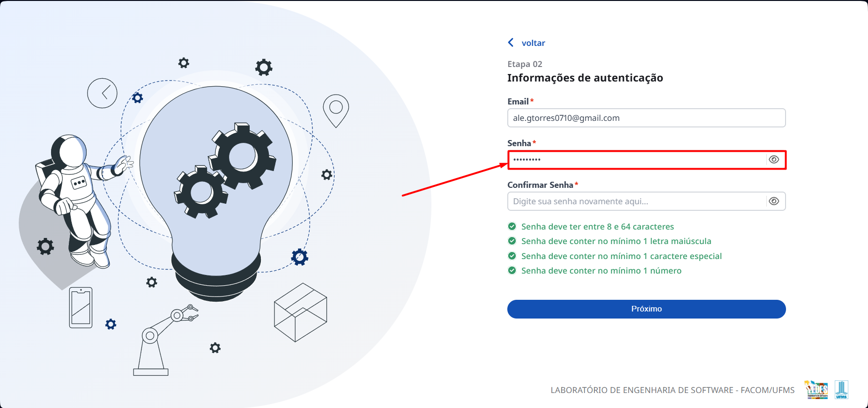Show password in the Senha field

774,160
